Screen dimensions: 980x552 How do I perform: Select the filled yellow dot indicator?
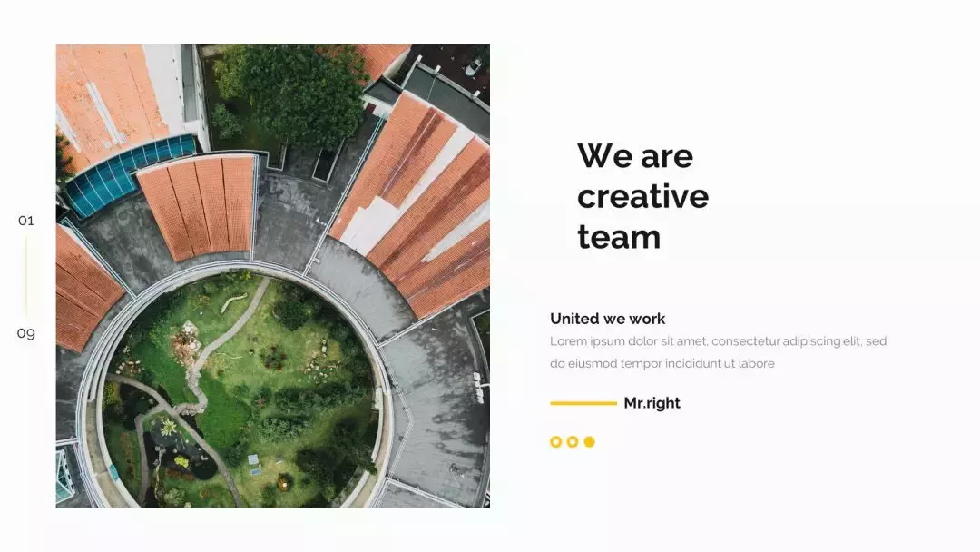[x=590, y=442]
